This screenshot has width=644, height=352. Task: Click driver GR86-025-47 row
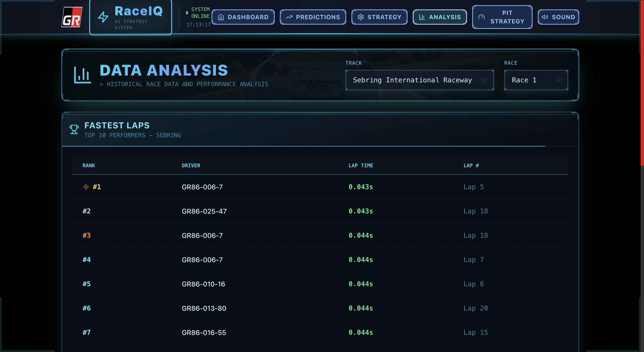(x=204, y=211)
